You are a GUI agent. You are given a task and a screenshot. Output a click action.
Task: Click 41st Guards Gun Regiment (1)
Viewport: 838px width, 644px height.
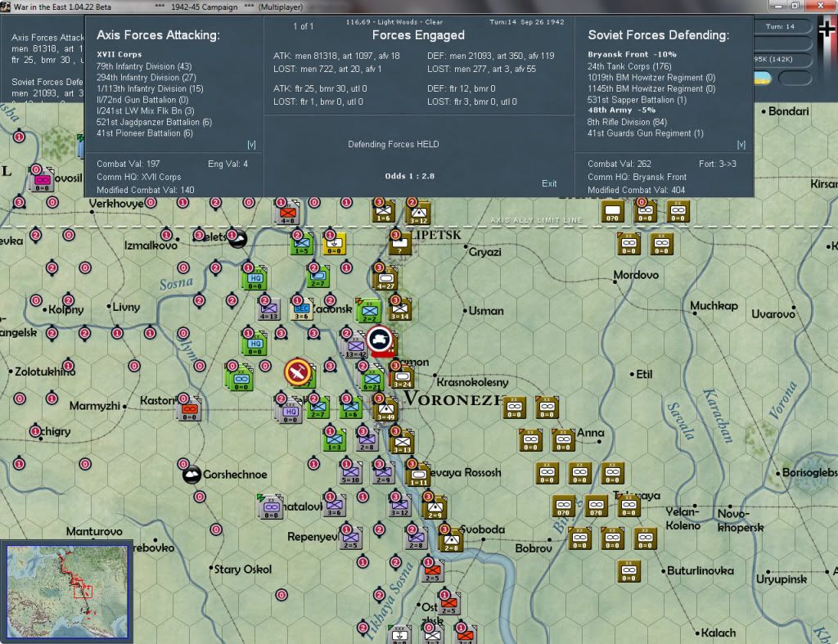[x=645, y=133]
